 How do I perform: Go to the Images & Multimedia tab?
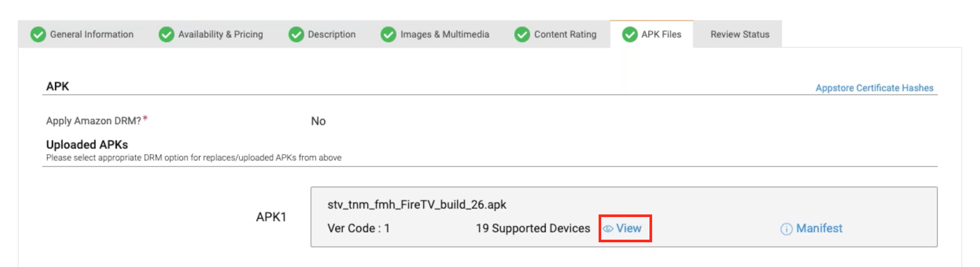435,34
